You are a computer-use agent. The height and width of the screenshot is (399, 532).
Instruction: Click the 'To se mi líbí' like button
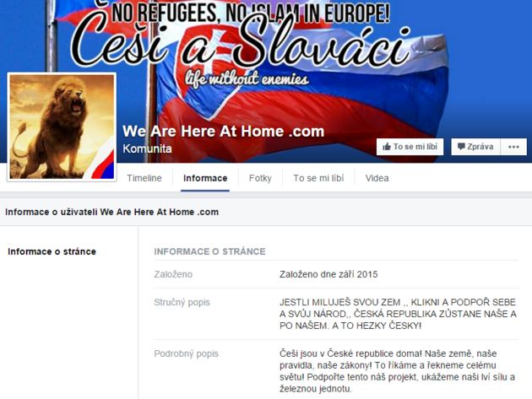coord(410,147)
